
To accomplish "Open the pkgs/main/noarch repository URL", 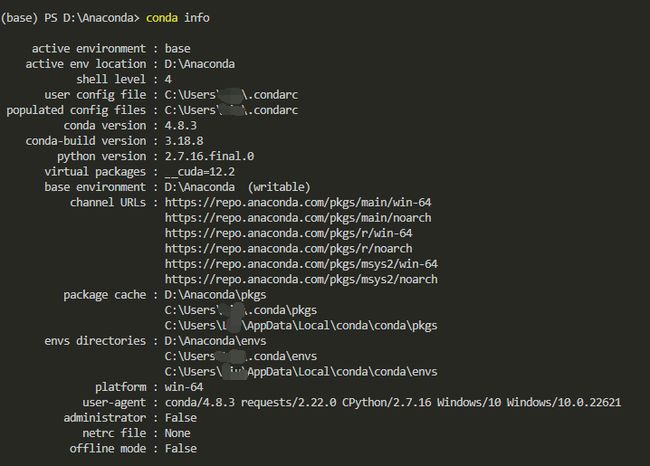I will (x=298, y=218).
